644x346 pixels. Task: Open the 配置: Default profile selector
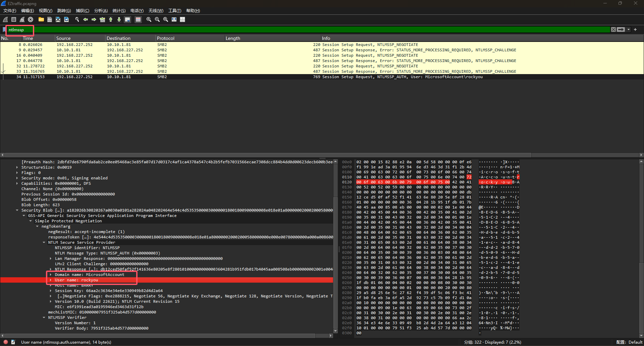pos(629,342)
